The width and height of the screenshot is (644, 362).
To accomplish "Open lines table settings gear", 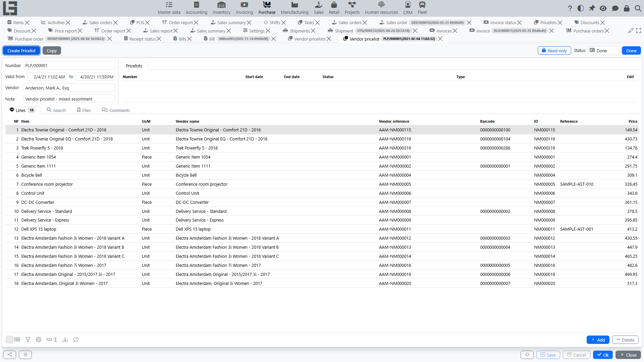I will click(x=39, y=340).
